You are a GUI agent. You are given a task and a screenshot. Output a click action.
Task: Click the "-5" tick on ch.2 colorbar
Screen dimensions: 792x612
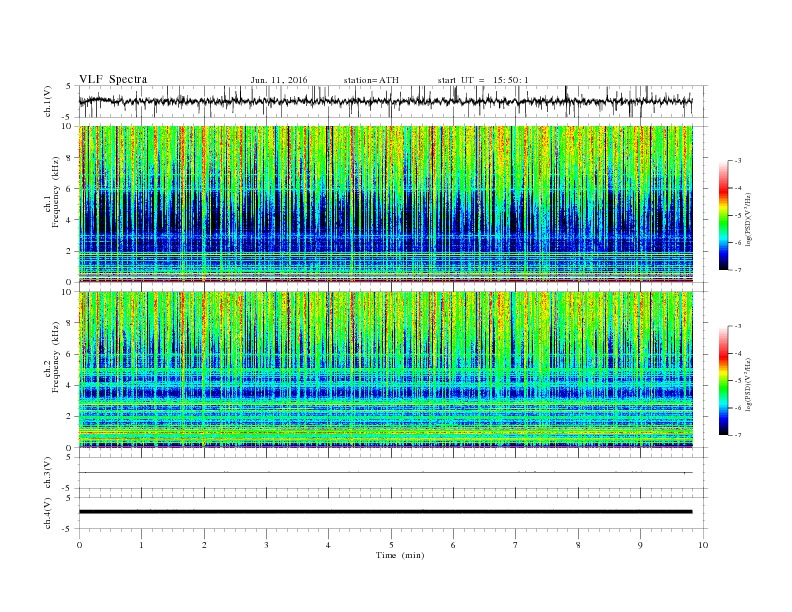pos(738,381)
